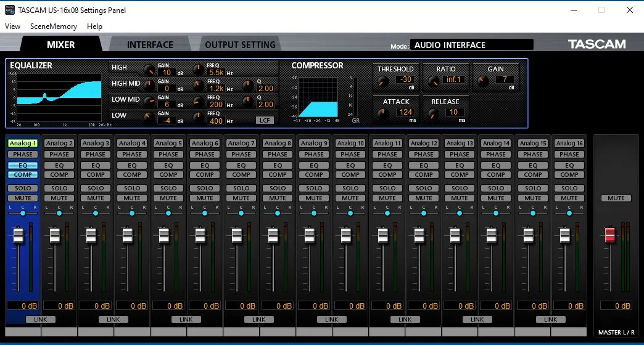
Task: Click the compressor ATTACK knob
Action: (384, 113)
